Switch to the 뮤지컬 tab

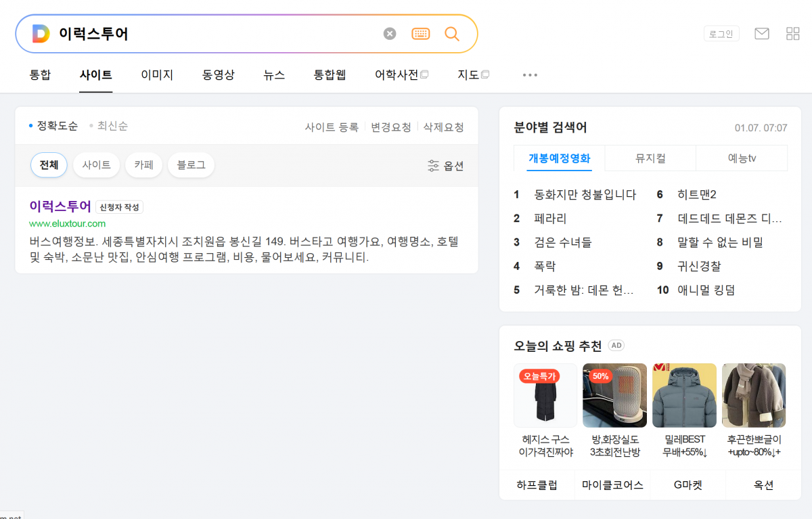click(x=650, y=158)
